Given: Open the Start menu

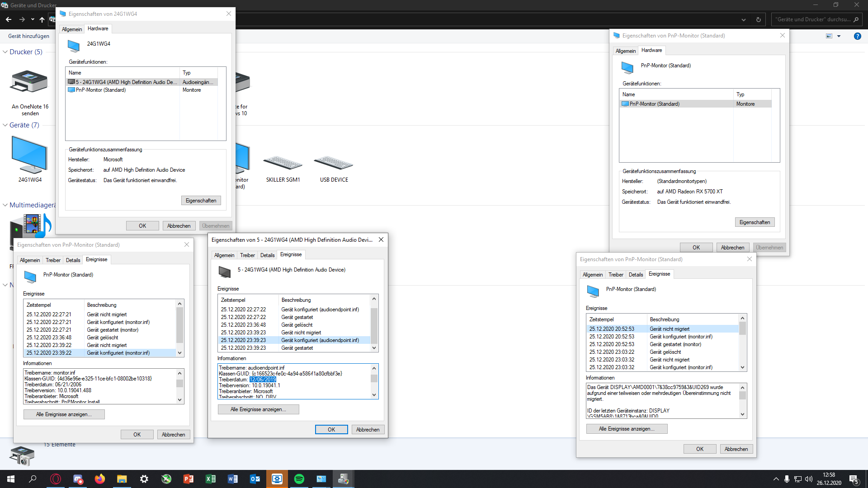Looking at the screenshot, I should tap(11, 479).
